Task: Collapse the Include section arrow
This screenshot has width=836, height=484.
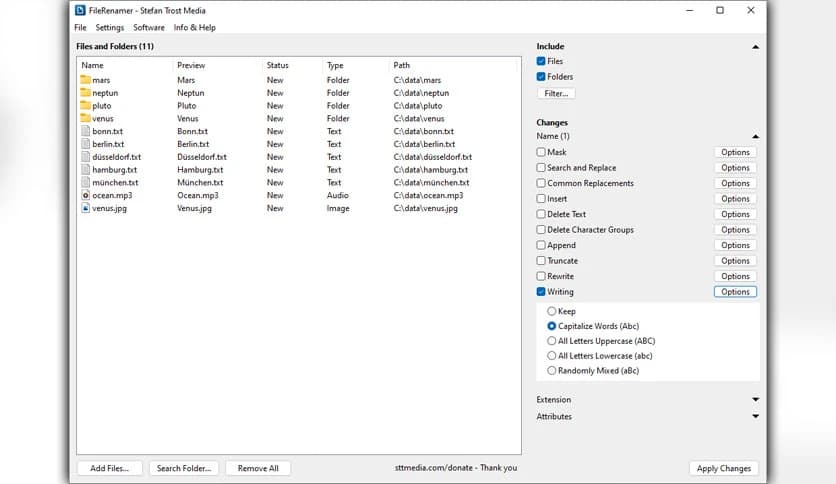Action: click(x=755, y=47)
